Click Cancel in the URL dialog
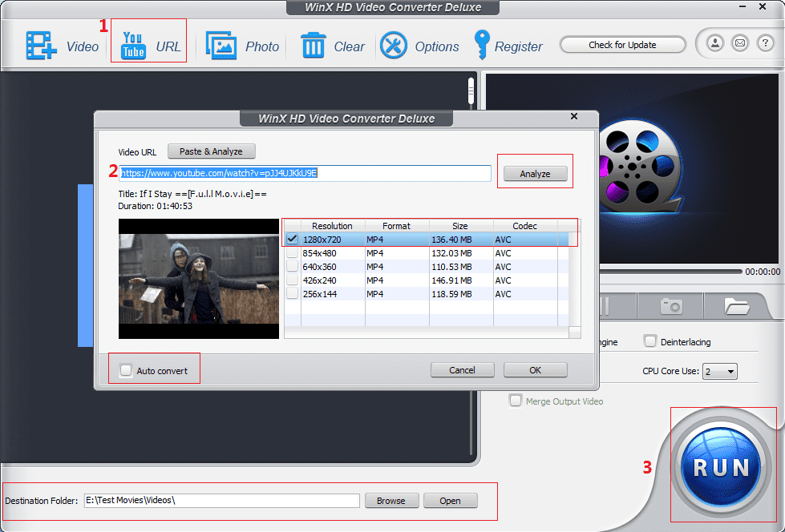Screen dimensions: 785x532 [462, 370]
